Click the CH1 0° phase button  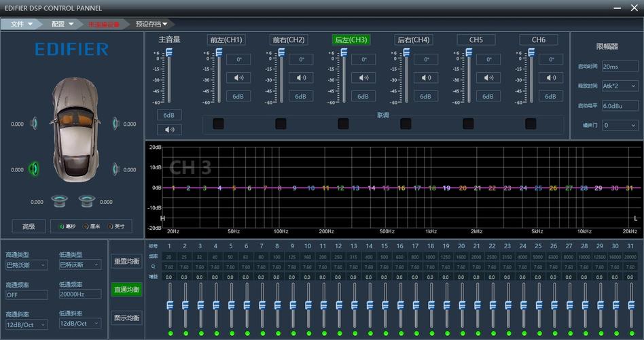pyautogui.click(x=238, y=60)
